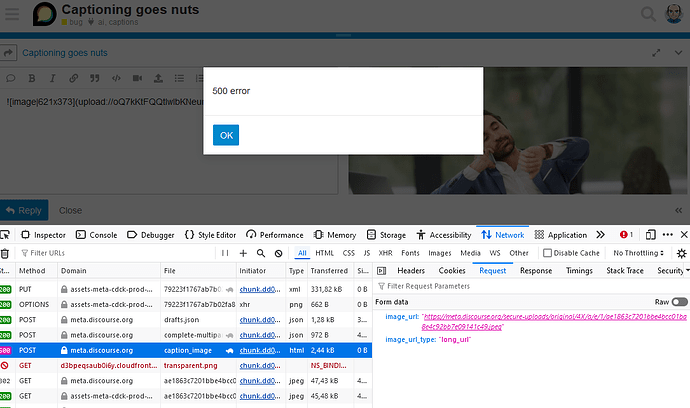Toggle the request list pane icon

(382, 271)
